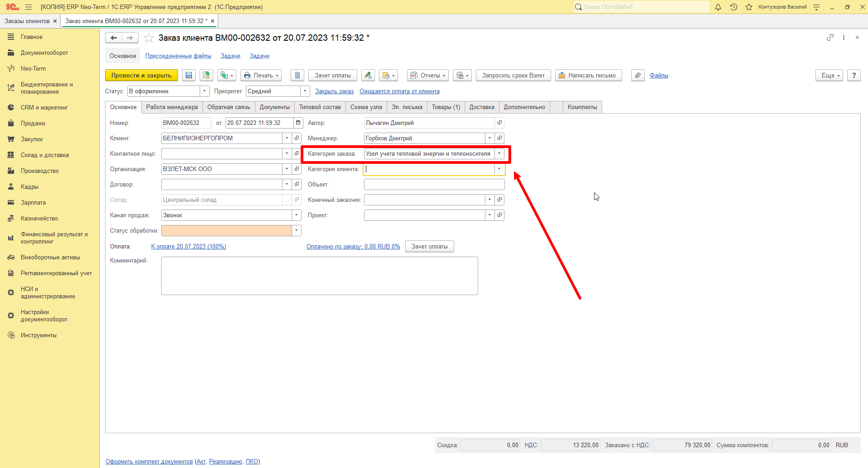
Task: Click the К оплате 20.07.2023 (100%) link
Action: 189,247
